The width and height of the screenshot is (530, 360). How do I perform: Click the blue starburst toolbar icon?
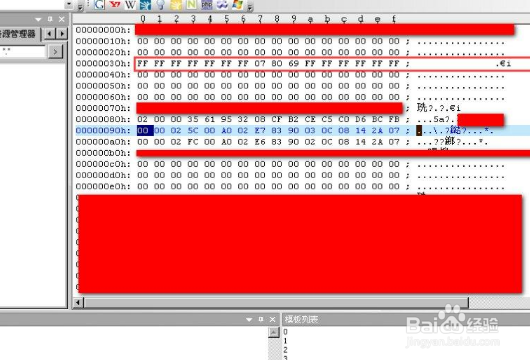point(145,5)
